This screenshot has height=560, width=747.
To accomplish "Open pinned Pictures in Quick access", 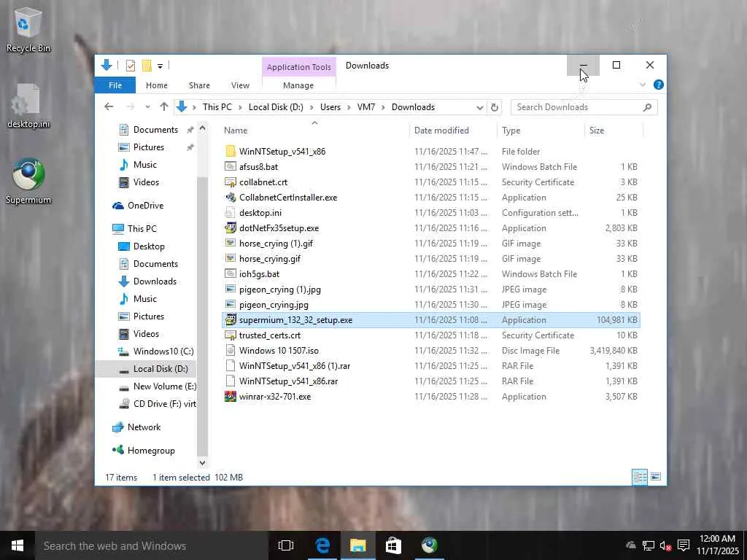I will pyautogui.click(x=149, y=147).
